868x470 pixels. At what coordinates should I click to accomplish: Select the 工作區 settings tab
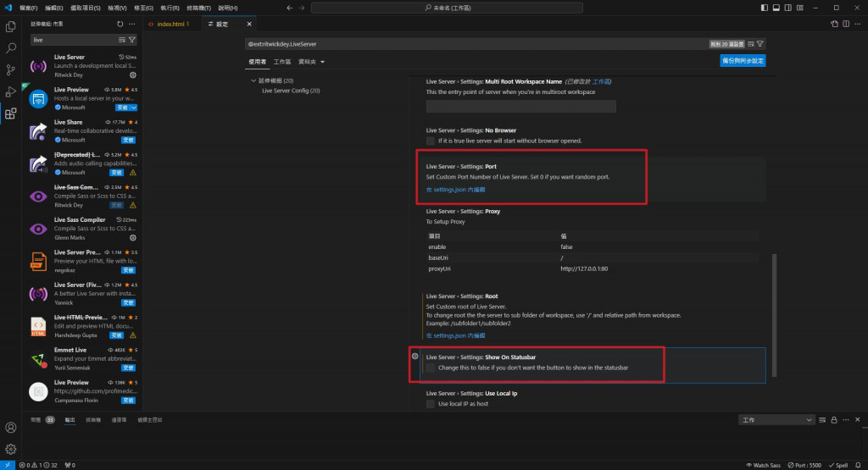282,62
